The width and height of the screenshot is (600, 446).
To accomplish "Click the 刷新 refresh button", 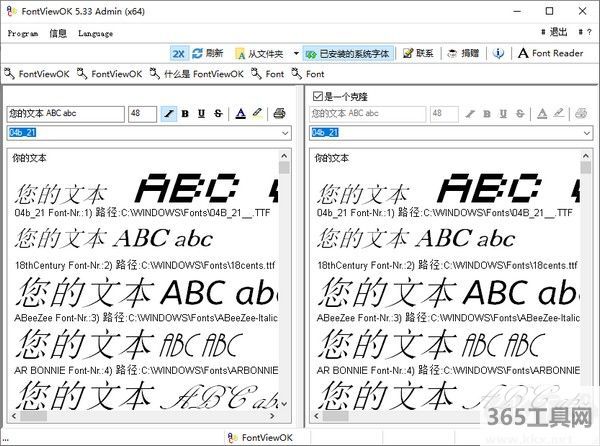I will click(x=207, y=53).
